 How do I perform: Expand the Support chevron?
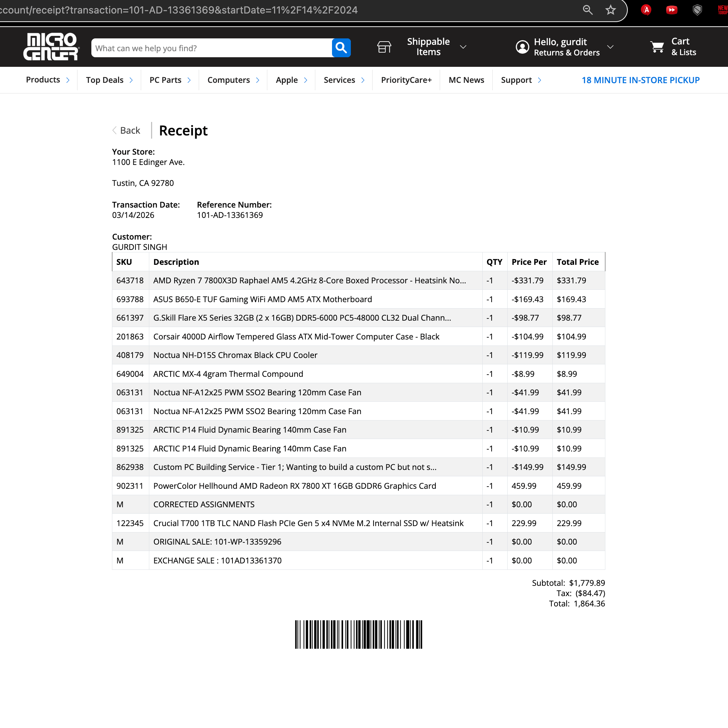click(540, 80)
